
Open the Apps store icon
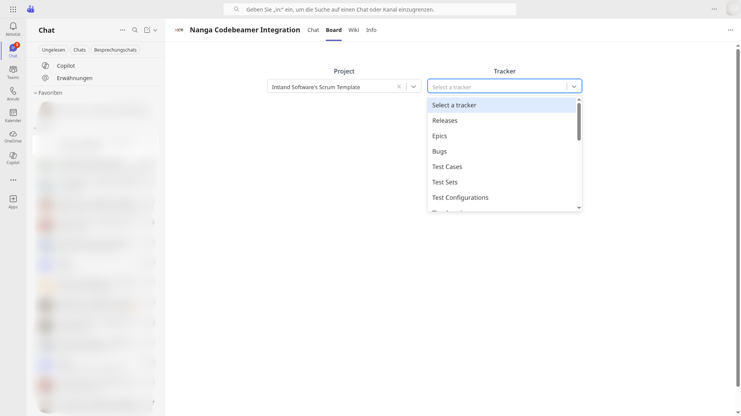tap(13, 201)
